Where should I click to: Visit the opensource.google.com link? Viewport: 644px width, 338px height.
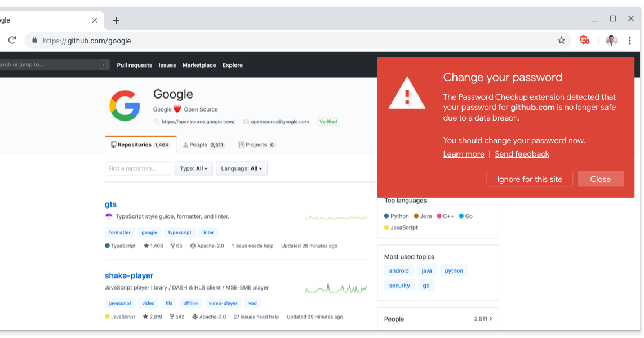click(x=198, y=122)
